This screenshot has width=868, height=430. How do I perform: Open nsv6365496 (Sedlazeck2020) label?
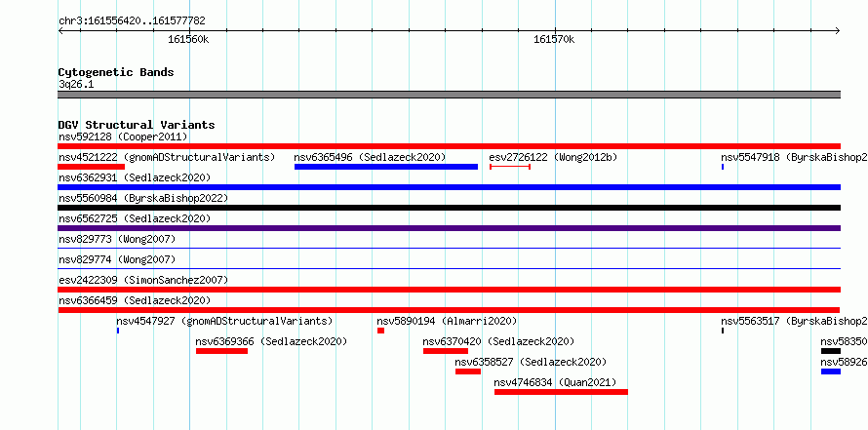pos(370,157)
